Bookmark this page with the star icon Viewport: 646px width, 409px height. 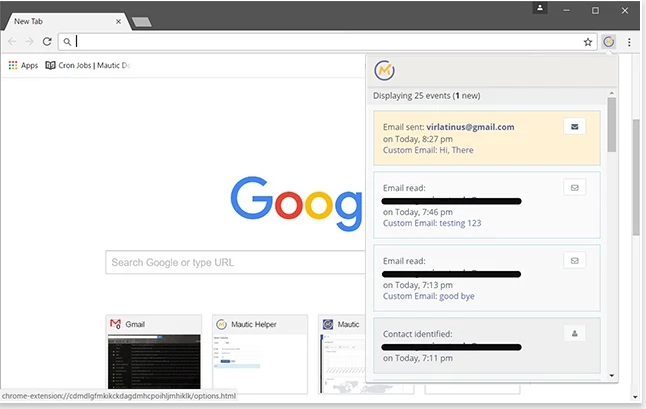[x=588, y=42]
